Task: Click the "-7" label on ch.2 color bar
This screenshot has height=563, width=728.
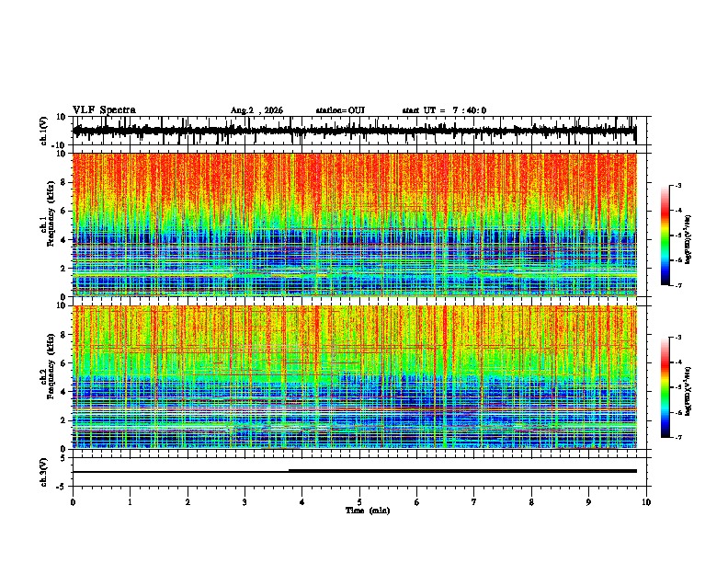Action: (677, 437)
